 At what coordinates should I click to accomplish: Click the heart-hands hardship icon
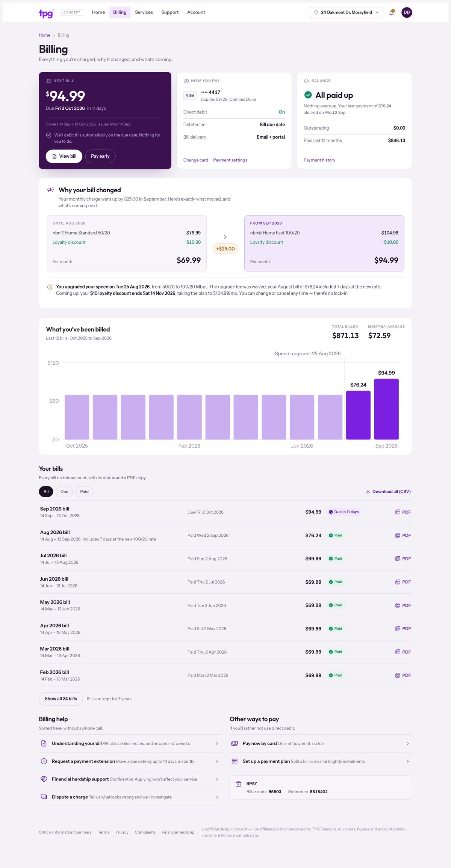tap(44, 779)
